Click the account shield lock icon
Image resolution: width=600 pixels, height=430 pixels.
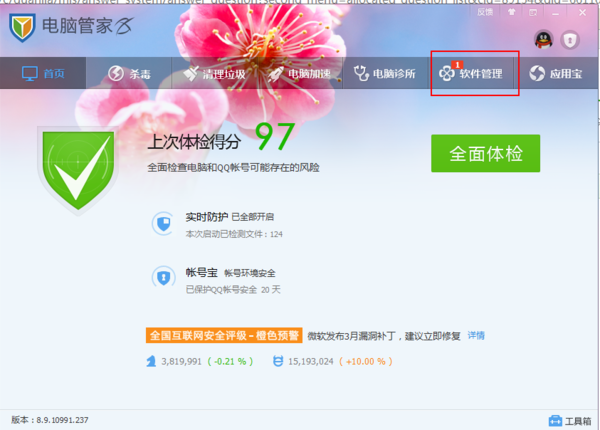(x=570, y=40)
